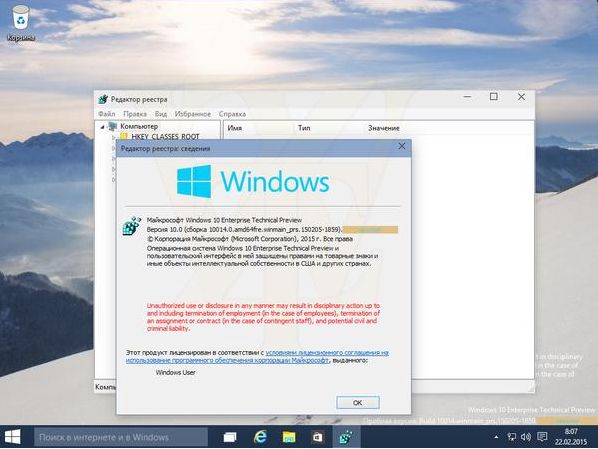The image size is (598, 449).
Task: Click the Значение column header
Action: click(384, 128)
